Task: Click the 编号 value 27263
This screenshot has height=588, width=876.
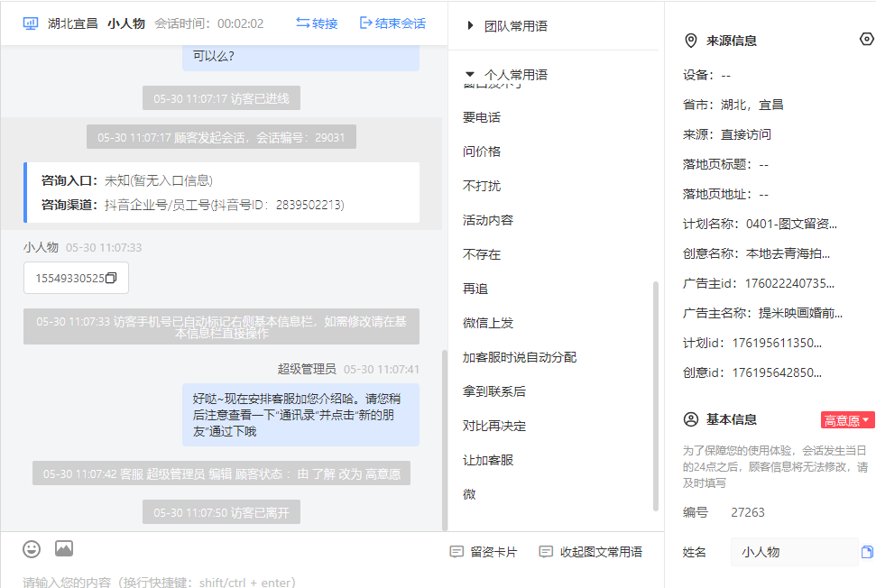Action: pyautogui.click(x=748, y=512)
